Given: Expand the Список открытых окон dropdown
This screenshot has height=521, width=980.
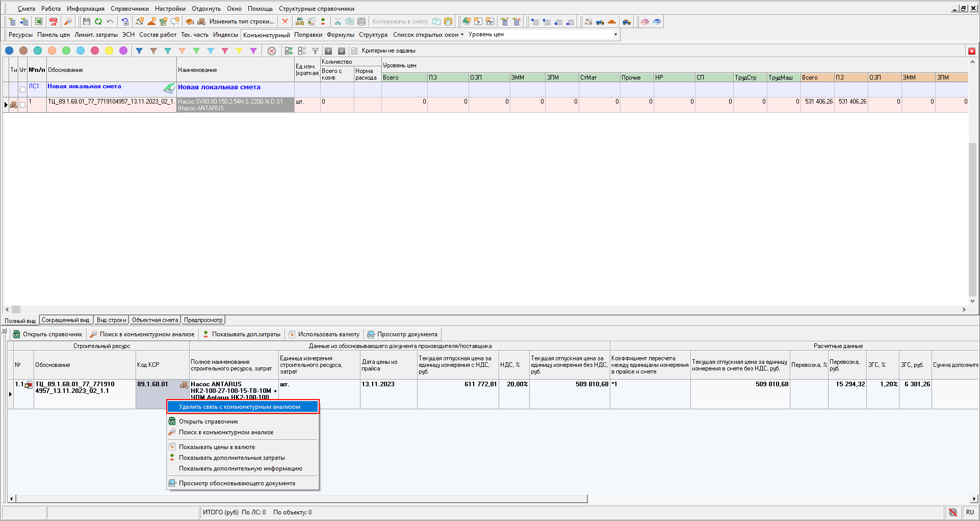Looking at the screenshot, I should point(428,35).
